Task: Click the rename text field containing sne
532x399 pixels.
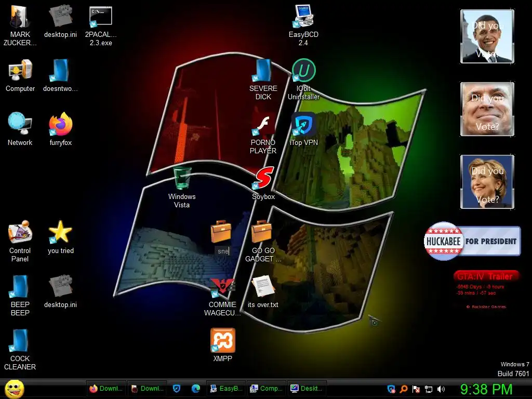Action: pyautogui.click(x=222, y=251)
